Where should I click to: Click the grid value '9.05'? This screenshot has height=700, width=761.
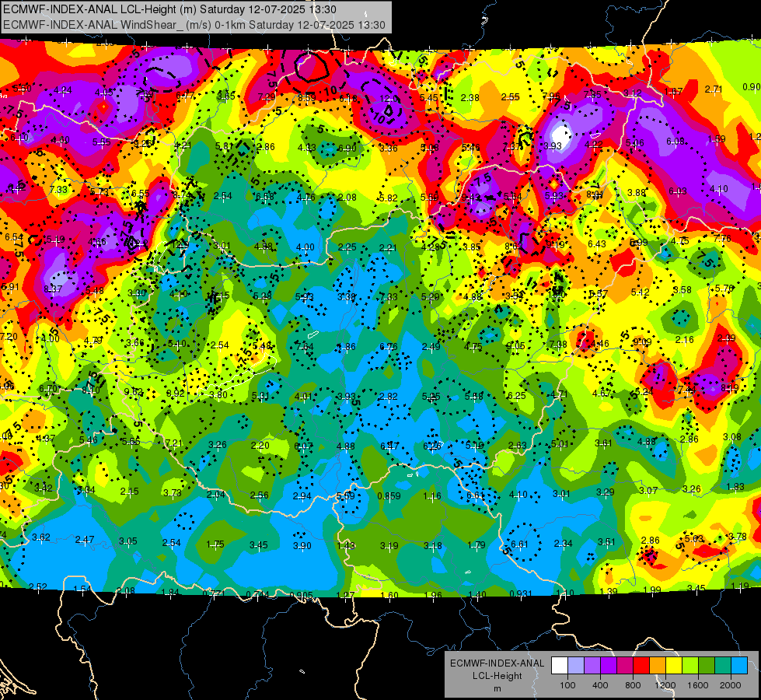pos(515,345)
